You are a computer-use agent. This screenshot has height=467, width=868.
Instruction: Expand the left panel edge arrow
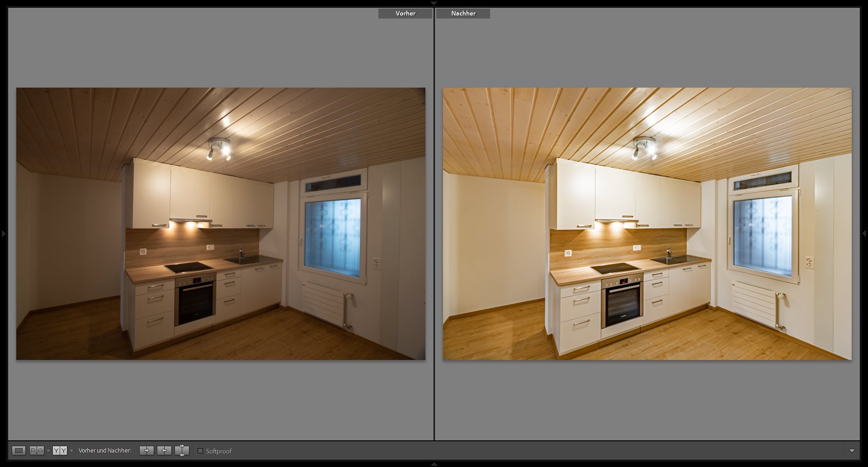[x=3, y=233]
